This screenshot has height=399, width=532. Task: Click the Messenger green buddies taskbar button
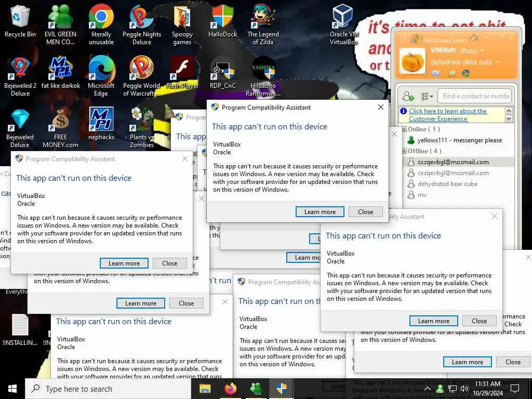click(x=256, y=389)
